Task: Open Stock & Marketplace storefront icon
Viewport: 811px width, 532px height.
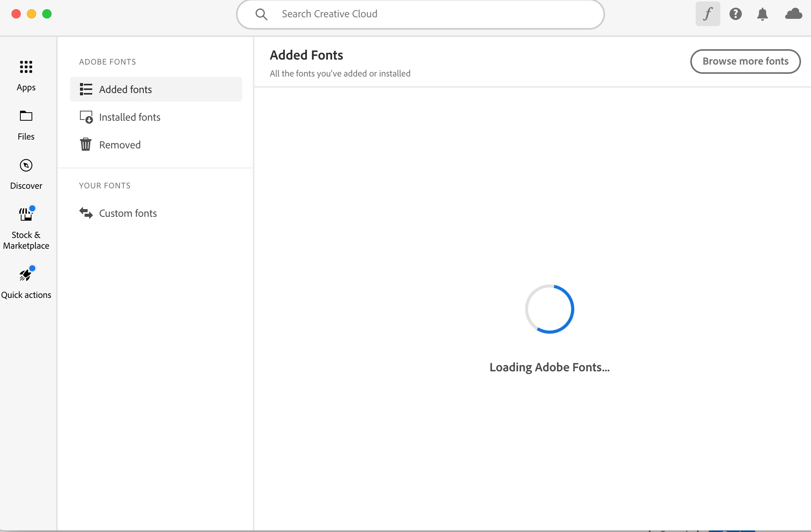Action: tap(26, 214)
